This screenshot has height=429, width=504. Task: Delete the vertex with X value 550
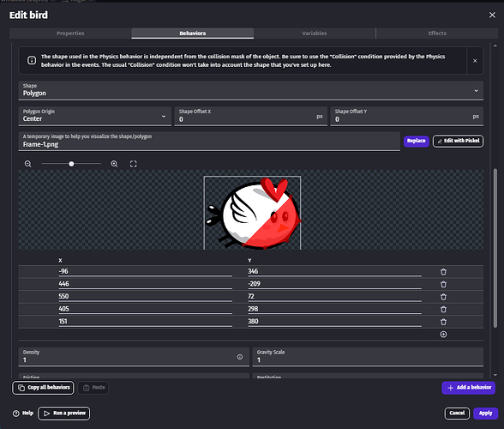coord(443,296)
